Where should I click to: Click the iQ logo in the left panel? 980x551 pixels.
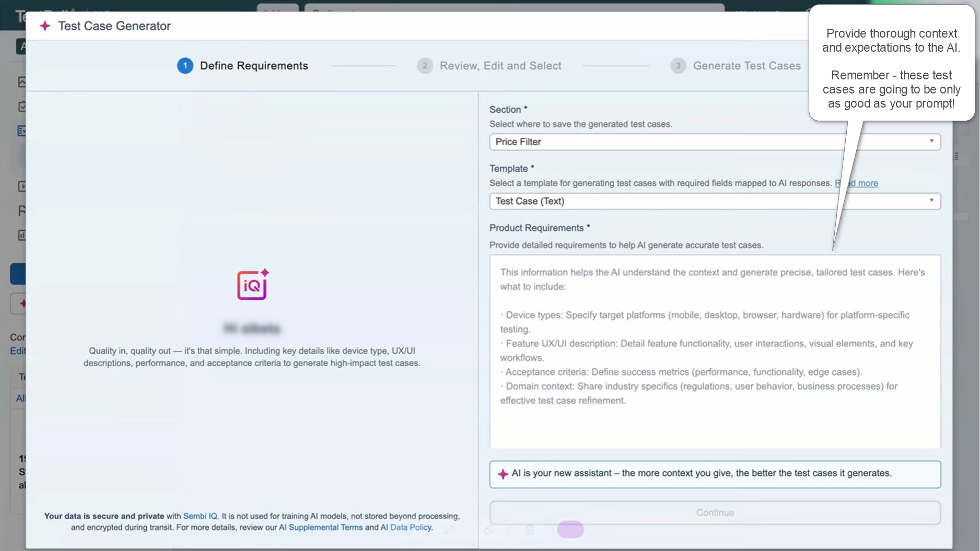(253, 285)
